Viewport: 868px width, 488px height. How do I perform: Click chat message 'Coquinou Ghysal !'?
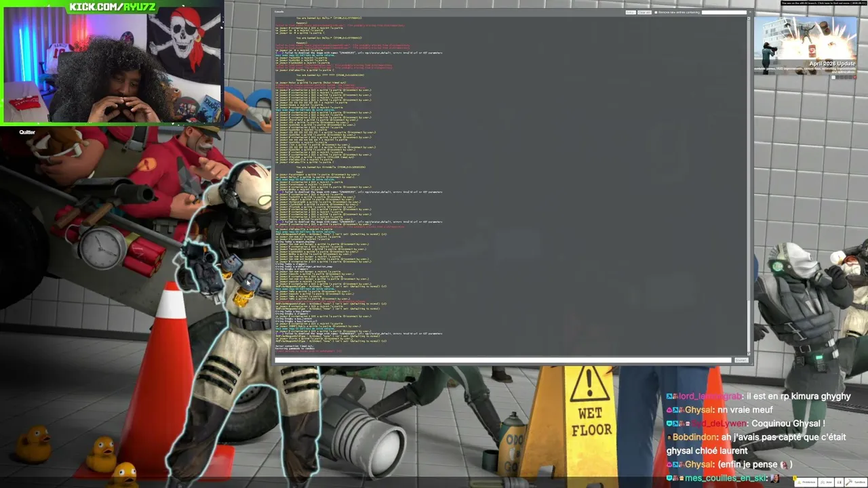(788, 424)
